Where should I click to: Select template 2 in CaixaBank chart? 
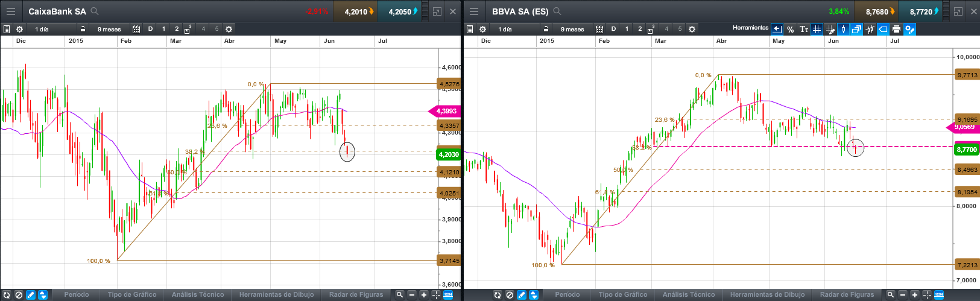(x=177, y=29)
